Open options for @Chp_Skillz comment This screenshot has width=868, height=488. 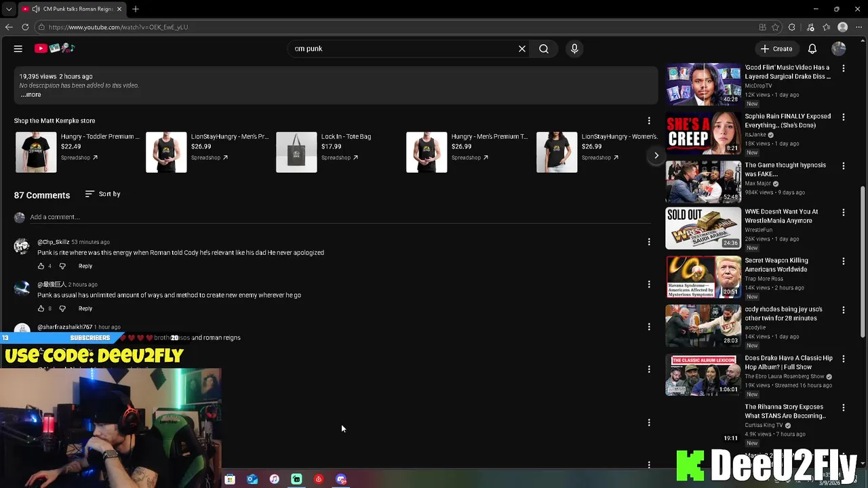click(x=649, y=242)
